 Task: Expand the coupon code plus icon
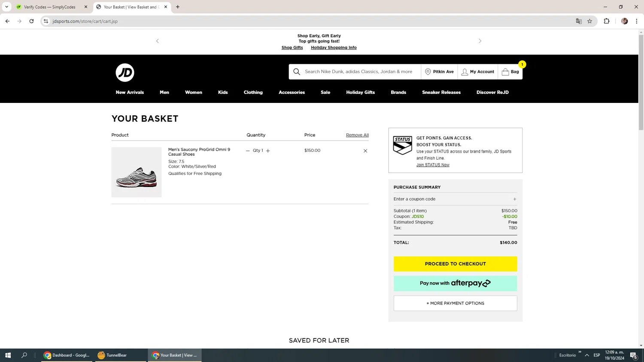tap(515, 199)
